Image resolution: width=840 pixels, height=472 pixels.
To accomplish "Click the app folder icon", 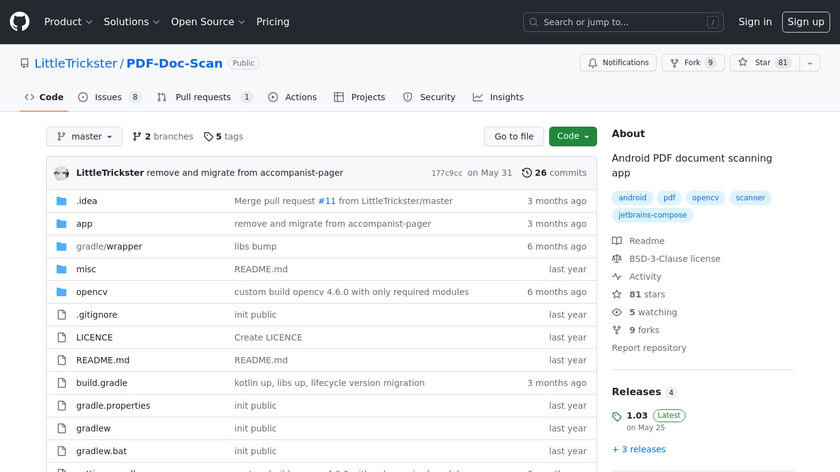I will tap(61, 224).
